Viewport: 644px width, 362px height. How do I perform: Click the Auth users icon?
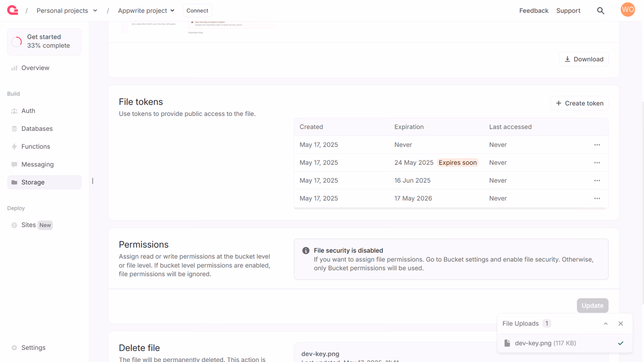pos(14,111)
